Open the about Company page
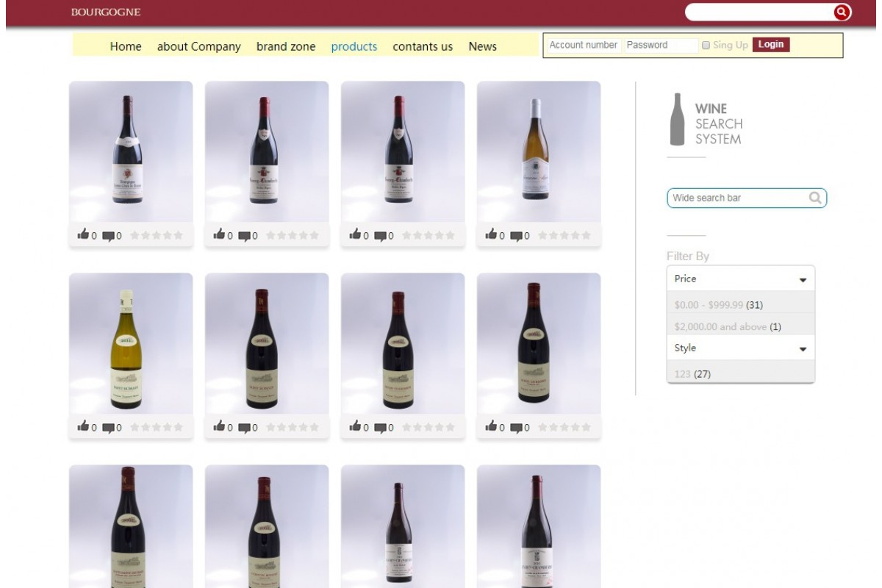The width and height of the screenshot is (882, 588). point(199,46)
